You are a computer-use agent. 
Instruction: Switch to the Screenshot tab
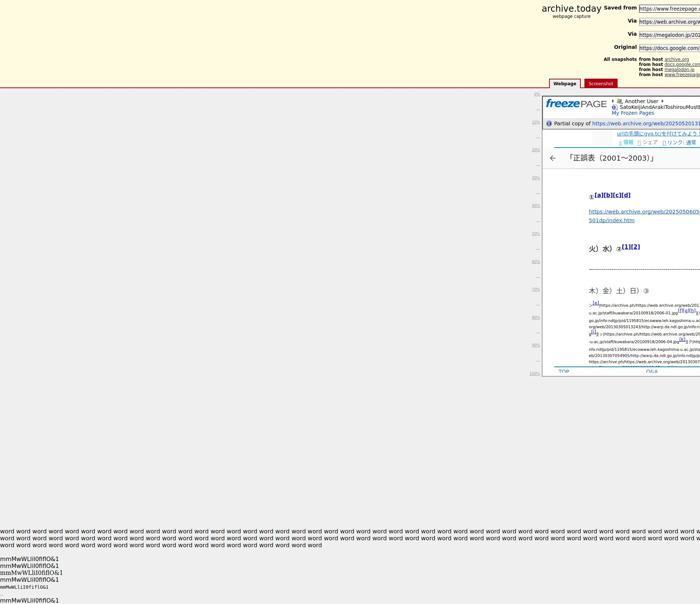pos(600,84)
